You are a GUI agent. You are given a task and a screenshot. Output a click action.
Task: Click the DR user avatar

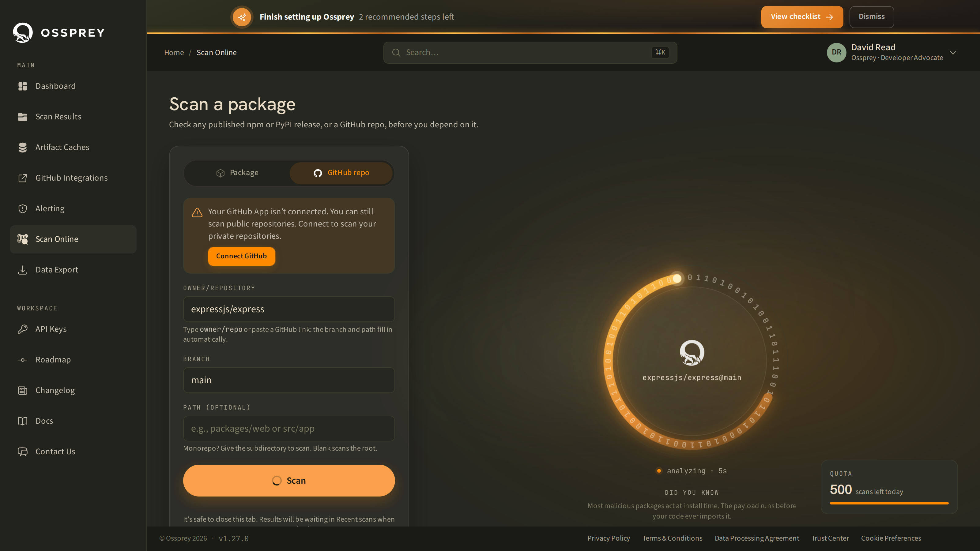836,52
